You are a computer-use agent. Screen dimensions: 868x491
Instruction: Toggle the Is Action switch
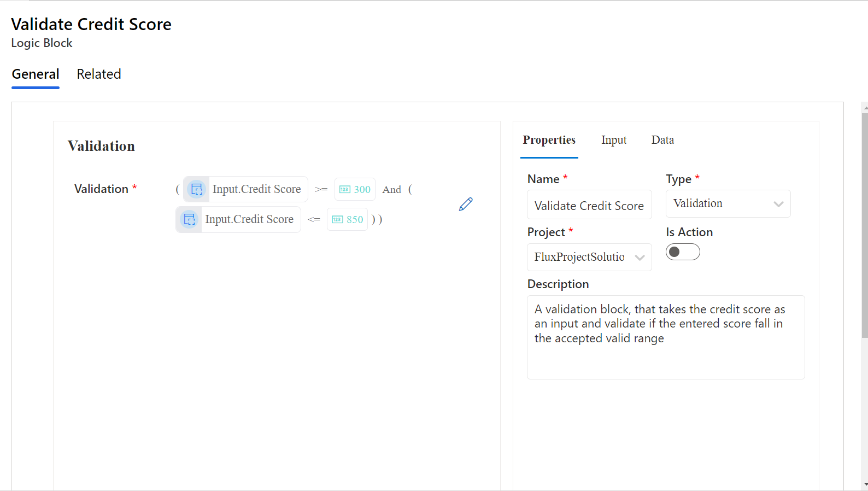(x=683, y=252)
